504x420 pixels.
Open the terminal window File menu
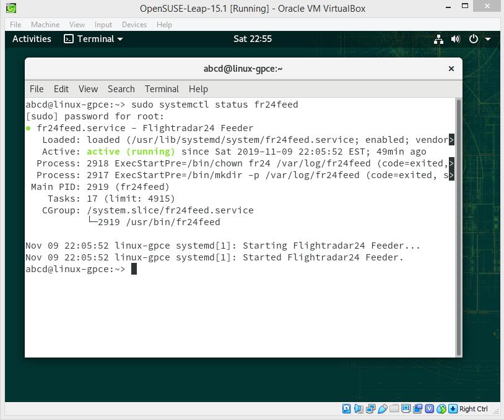[37, 89]
